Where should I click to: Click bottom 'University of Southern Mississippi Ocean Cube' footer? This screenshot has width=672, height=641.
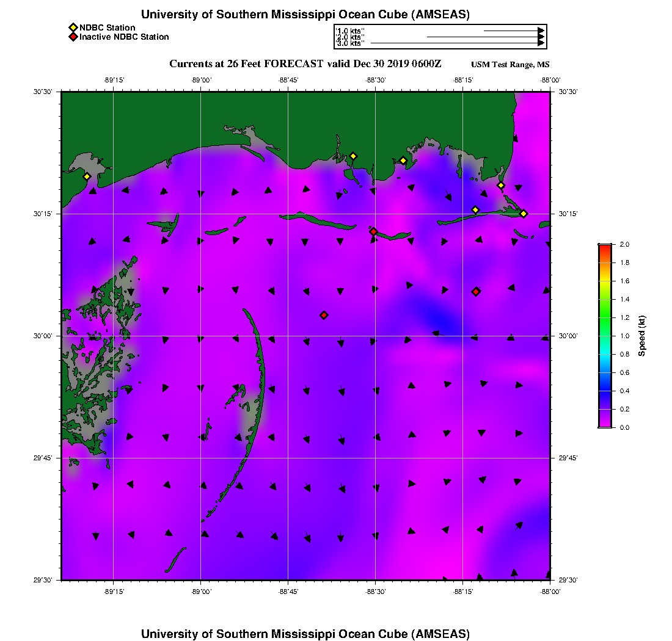305,633
